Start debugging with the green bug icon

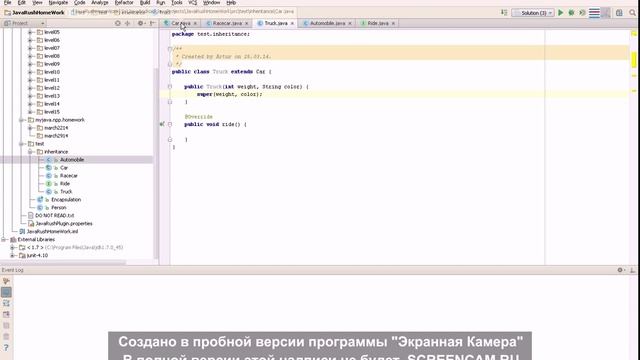coord(571,13)
